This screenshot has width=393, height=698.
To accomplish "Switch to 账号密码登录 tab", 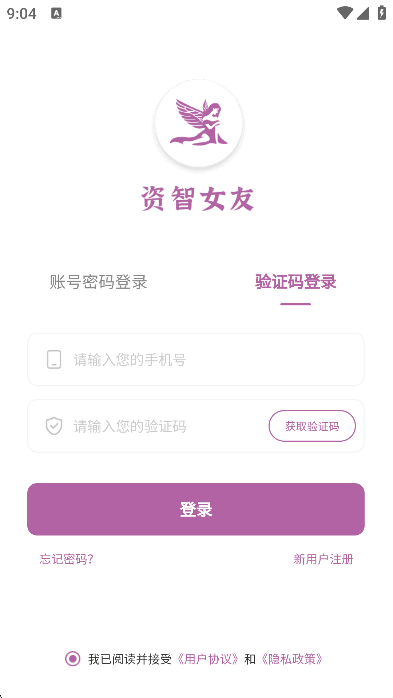I will pyautogui.click(x=98, y=282).
